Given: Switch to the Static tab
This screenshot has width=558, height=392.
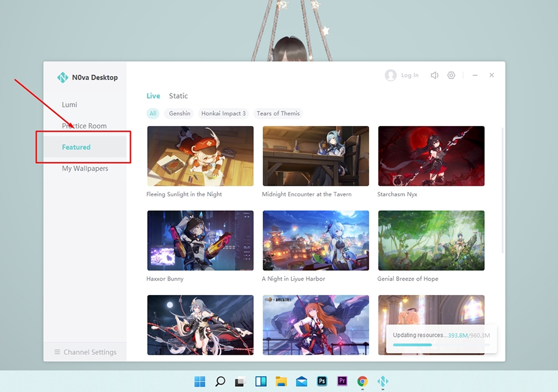Looking at the screenshot, I should pyautogui.click(x=178, y=96).
